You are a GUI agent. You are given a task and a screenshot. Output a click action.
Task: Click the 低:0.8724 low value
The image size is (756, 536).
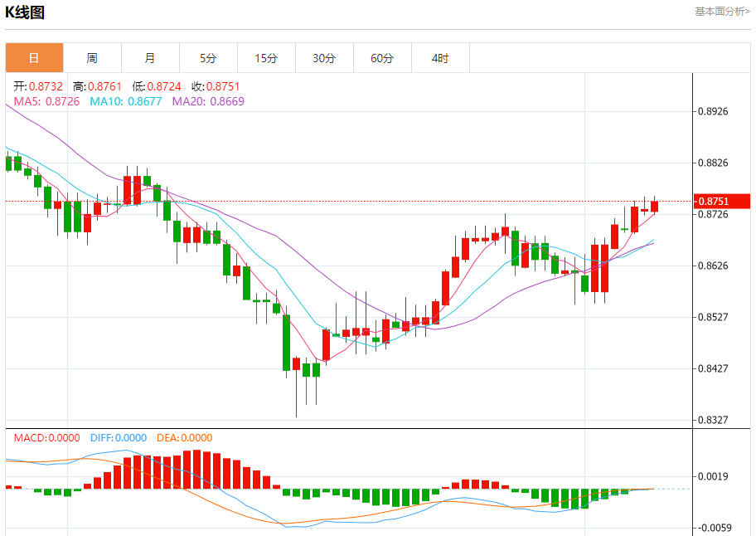[157, 86]
